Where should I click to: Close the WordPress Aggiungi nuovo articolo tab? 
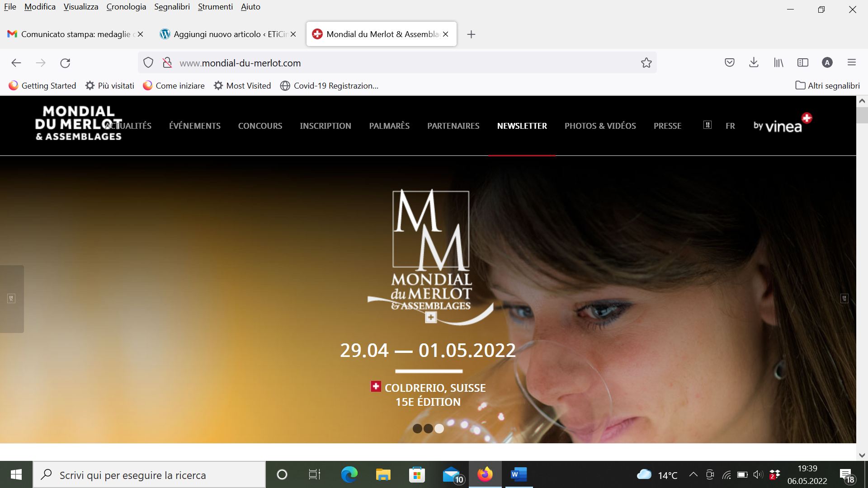click(x=293, y=34)
